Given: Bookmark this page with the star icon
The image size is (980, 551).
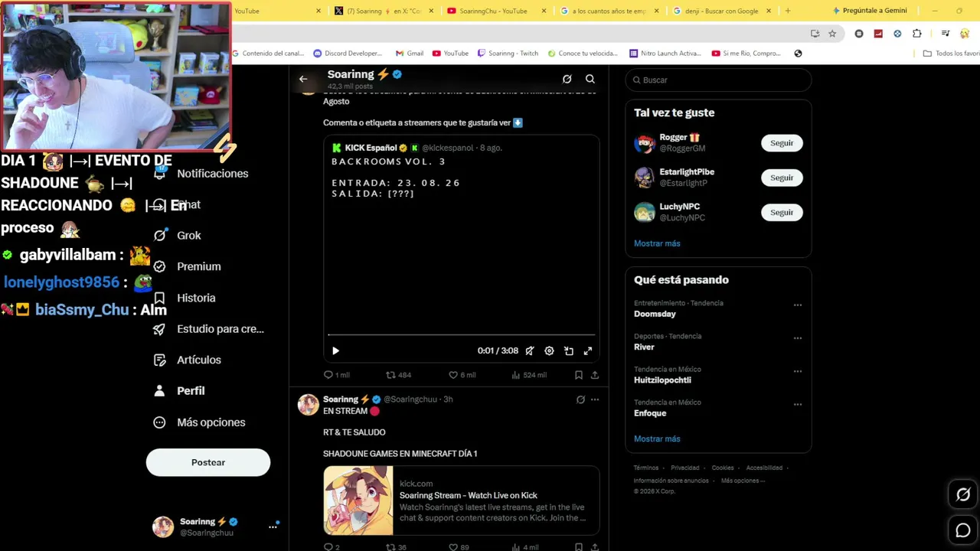Looking at the screenshot, I should [x=832, y=34].
